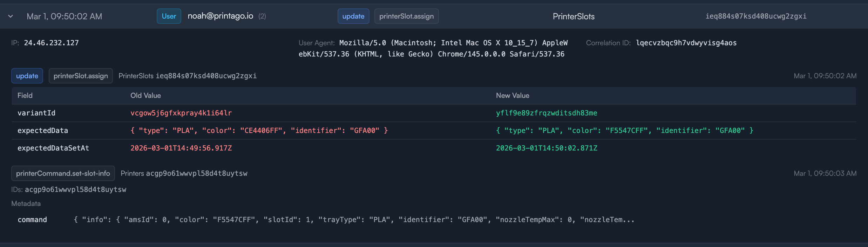Click printerSlot.assign tag above field table

coord(81,76)
